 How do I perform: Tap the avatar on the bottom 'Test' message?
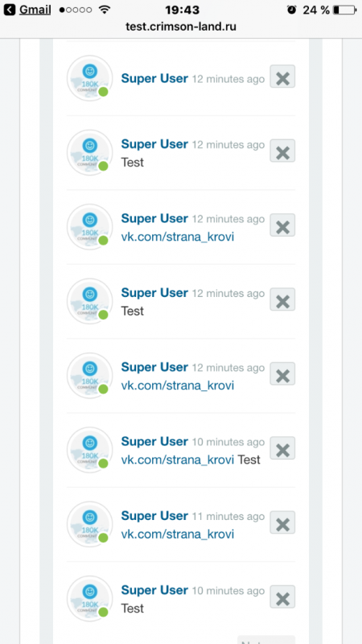tap(89, 598)
